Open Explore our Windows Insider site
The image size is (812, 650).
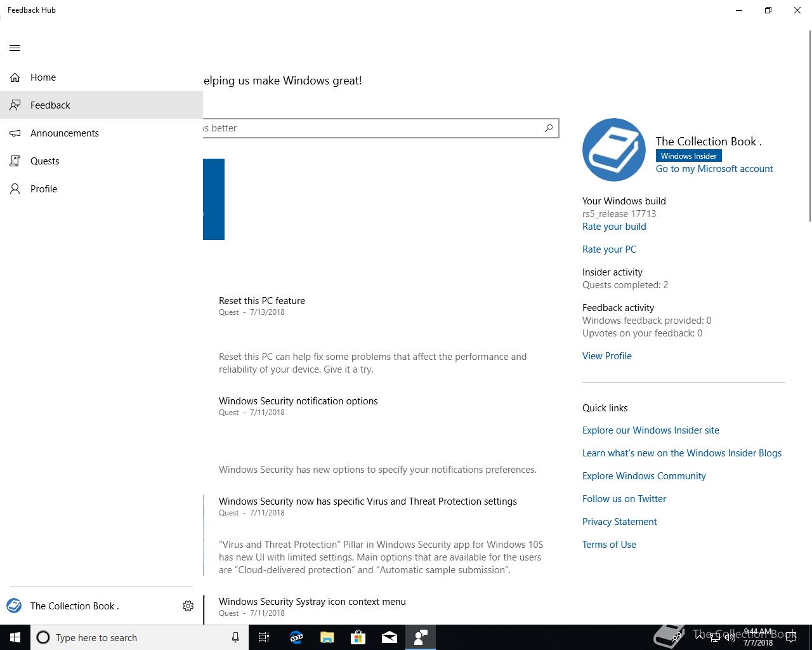[x=651, y=430]
